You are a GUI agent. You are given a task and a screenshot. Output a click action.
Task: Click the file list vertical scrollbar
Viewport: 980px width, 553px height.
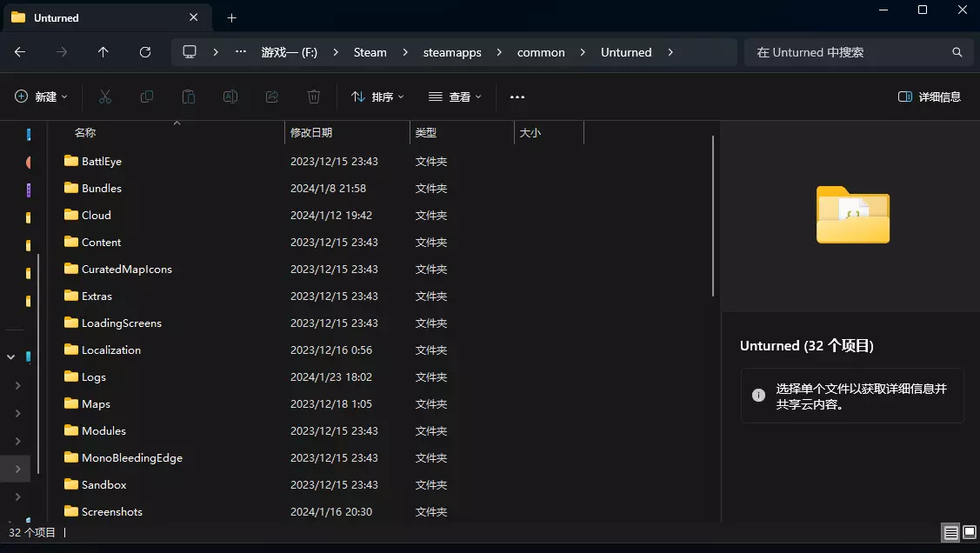[712, 216]
